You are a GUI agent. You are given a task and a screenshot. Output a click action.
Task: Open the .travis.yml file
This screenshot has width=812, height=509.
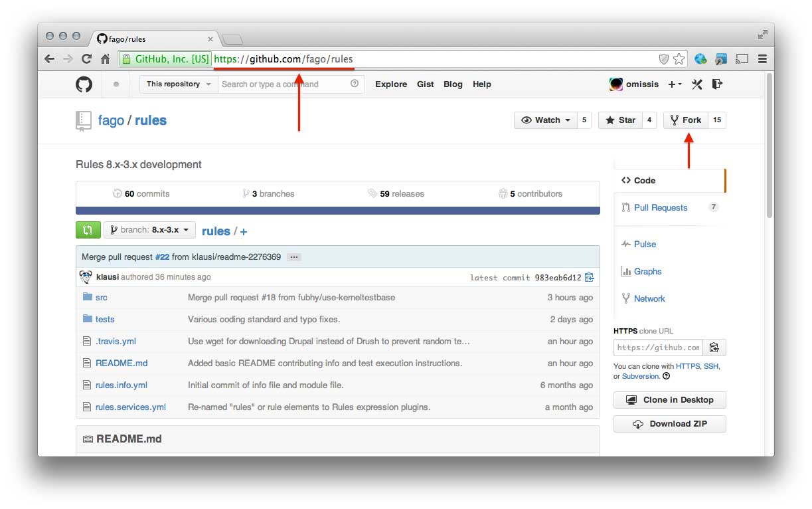[x=116, y=341]
